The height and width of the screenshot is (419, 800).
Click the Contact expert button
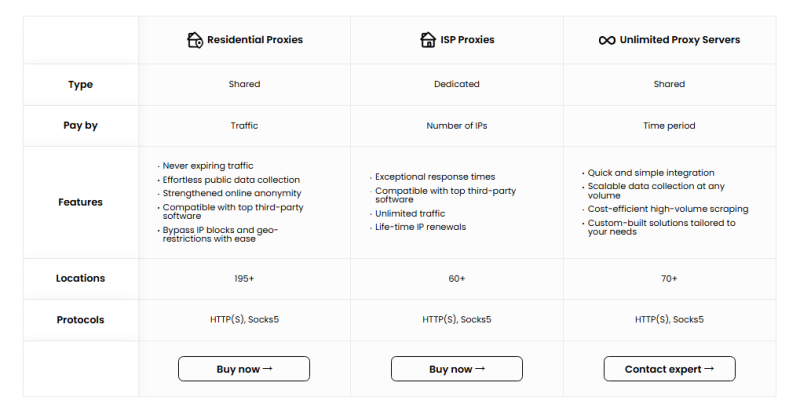point(669,369)
